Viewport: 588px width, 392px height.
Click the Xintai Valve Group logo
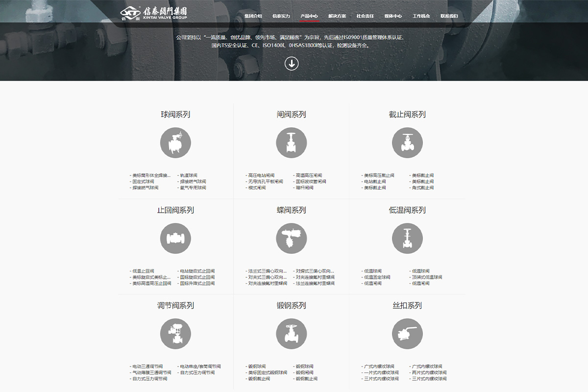(x=154, y=13)
